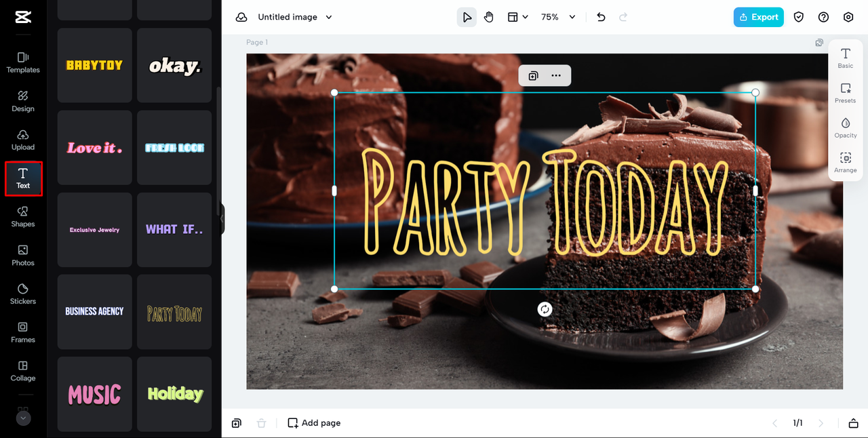Open the Basic text properties
This screenshot has height=438, width=868.
point(846,58)
